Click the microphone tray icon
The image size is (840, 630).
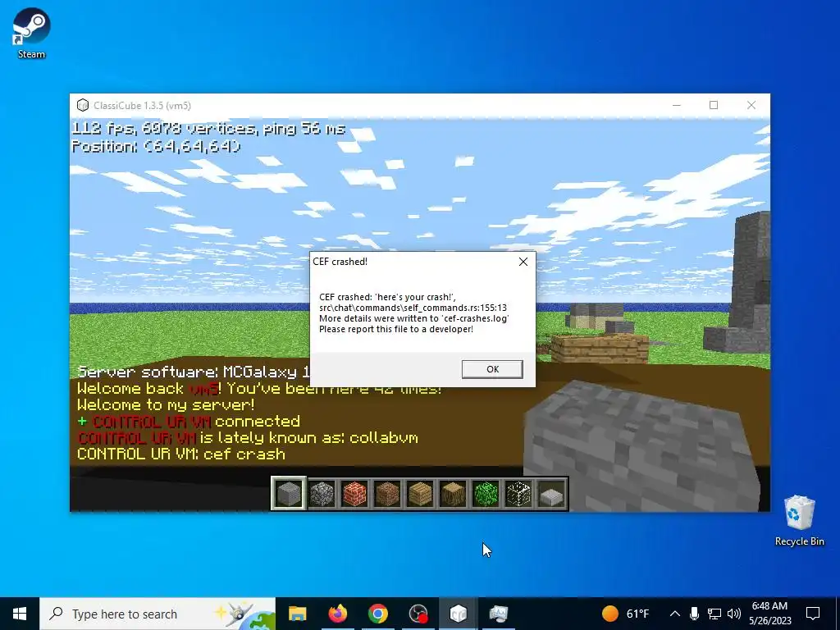(694, 614)
